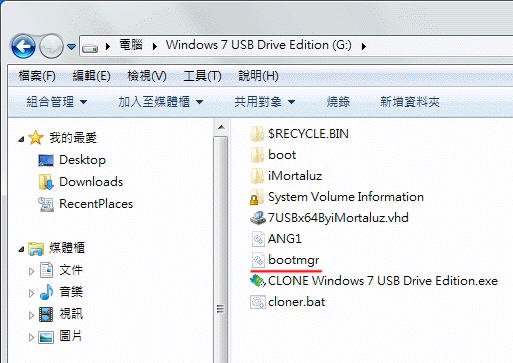Click the cloner.bat gear icon
The height and width of the screenshot is (363, 513).
click(258, 302)
